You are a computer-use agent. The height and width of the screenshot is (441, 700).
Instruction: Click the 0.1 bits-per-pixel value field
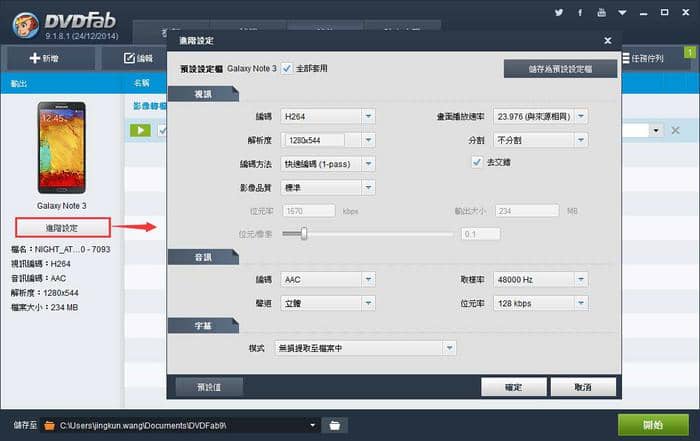pos(480,234)
